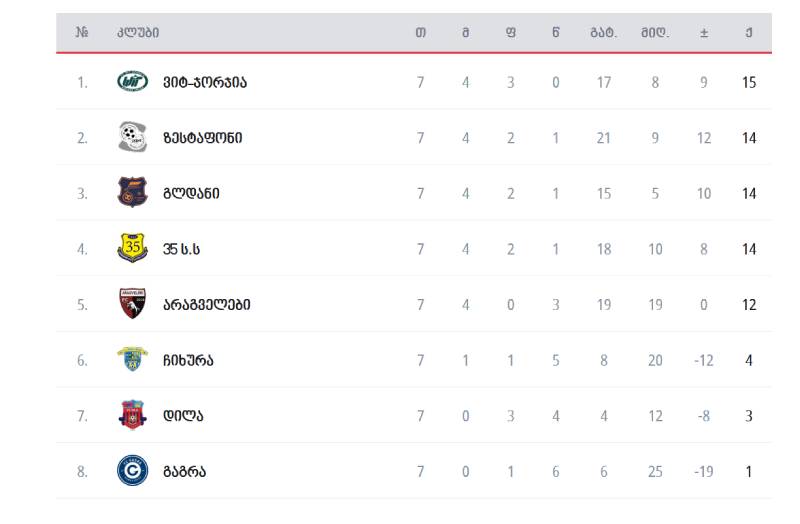Select the გაგრა circular blue logo
This screenshot has height=524, width=800.
point(133,470)
